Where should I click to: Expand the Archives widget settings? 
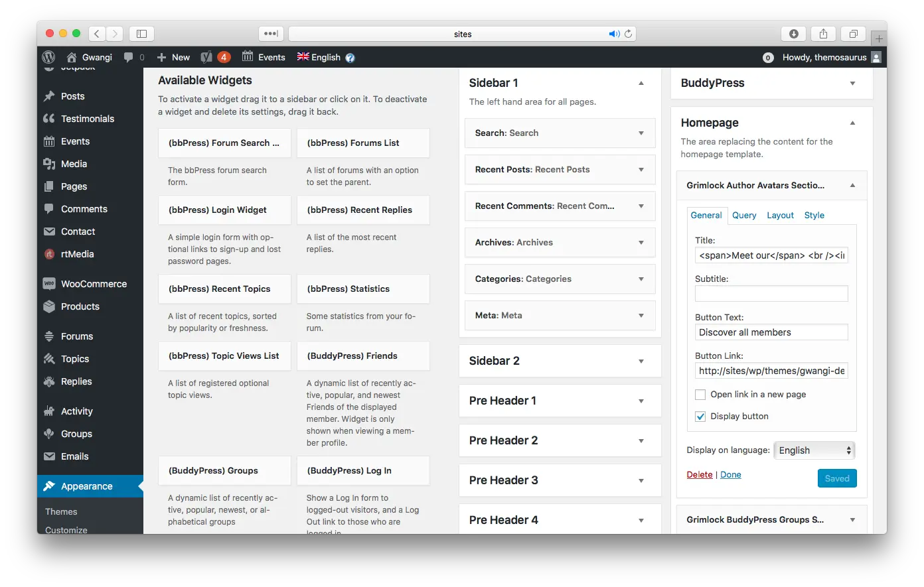point(641,243)
